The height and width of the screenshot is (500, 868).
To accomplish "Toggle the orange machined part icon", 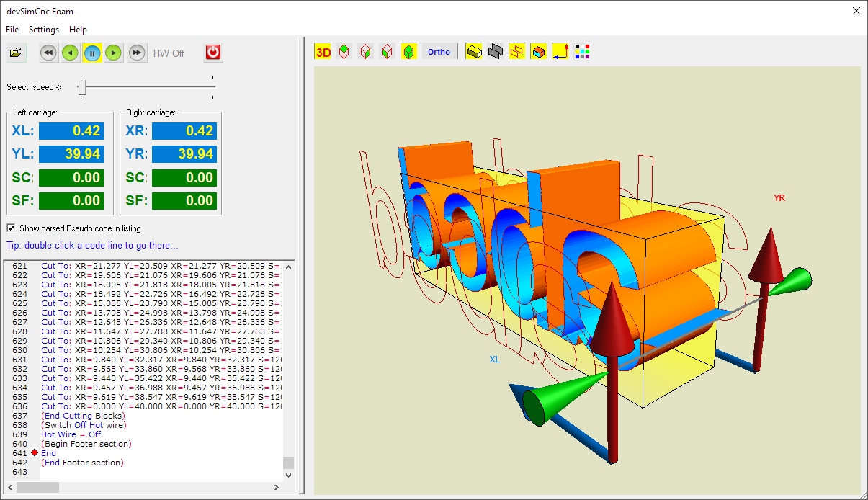I will [538, 51].
